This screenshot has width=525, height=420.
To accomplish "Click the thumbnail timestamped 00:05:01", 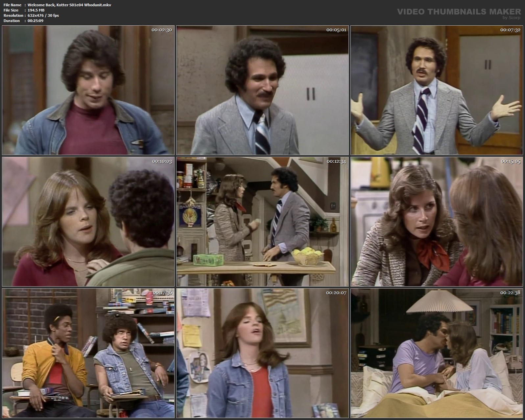I will [x=262, y=90].
